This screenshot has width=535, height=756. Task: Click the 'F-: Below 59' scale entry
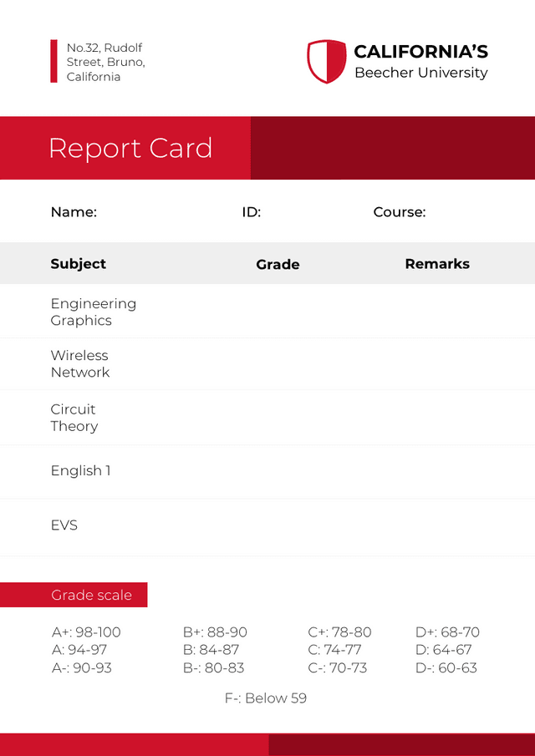click(x=266, y=698)
